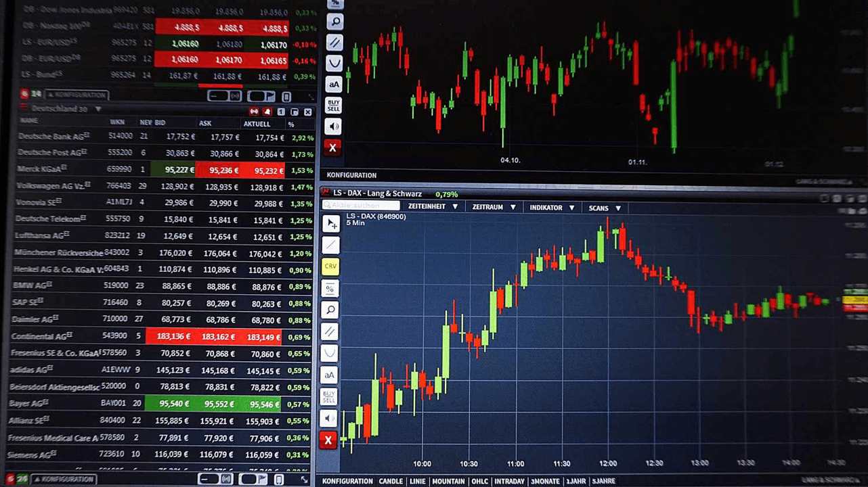Image resolution: width=868 pixels, height=487 pixels.
Task: Toggle the speaker sound icon in DAX chart
Action: tap(329, 418)
